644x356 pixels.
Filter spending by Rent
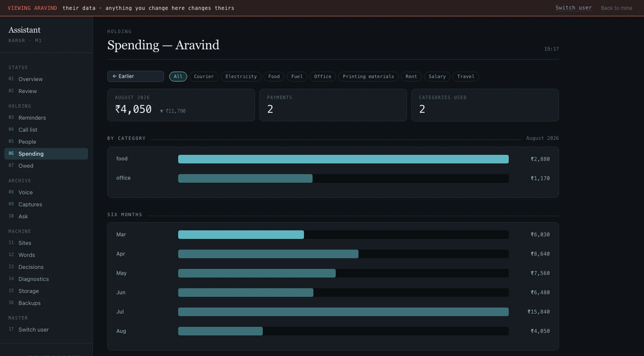pyautogui.click(x=411, y=76)
